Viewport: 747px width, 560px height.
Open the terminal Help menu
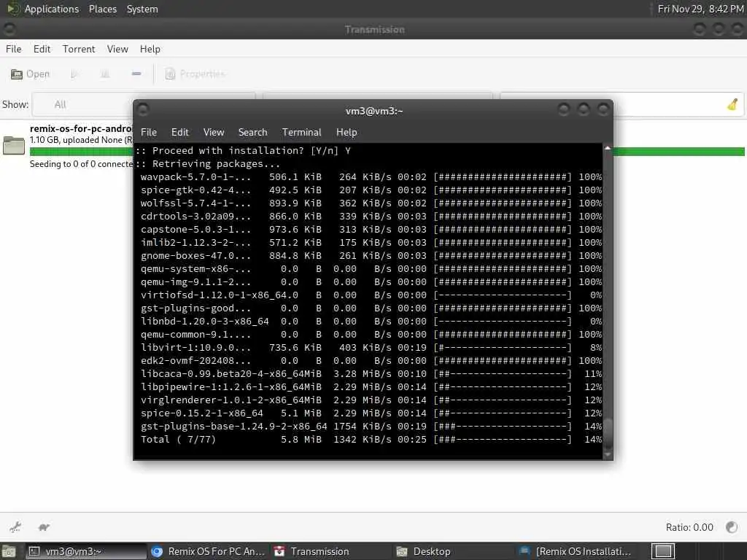347,133
